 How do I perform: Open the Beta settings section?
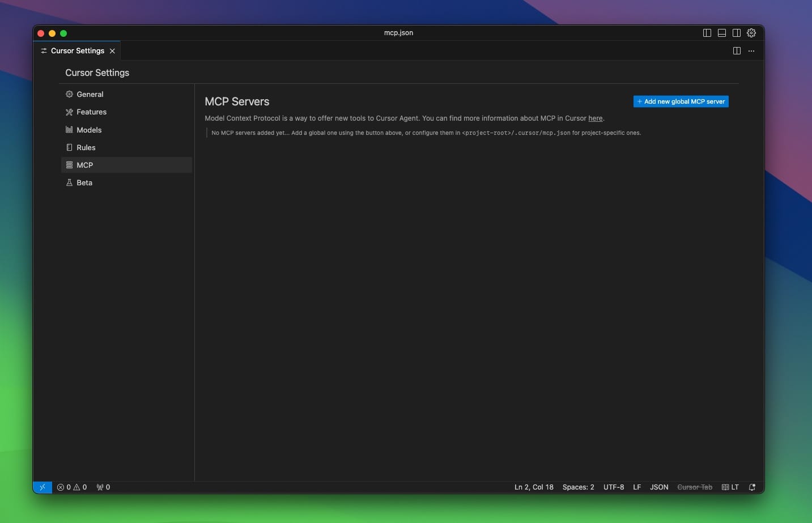tap(126, 182)
